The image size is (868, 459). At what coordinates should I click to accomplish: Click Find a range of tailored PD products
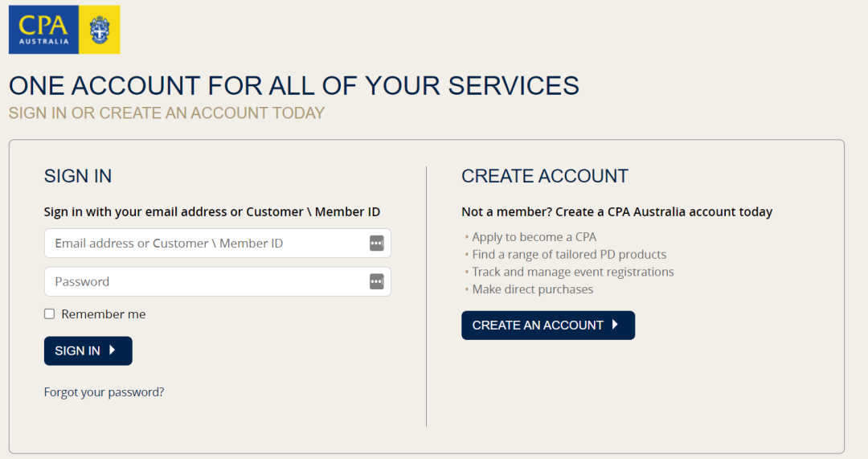point(569,254)
